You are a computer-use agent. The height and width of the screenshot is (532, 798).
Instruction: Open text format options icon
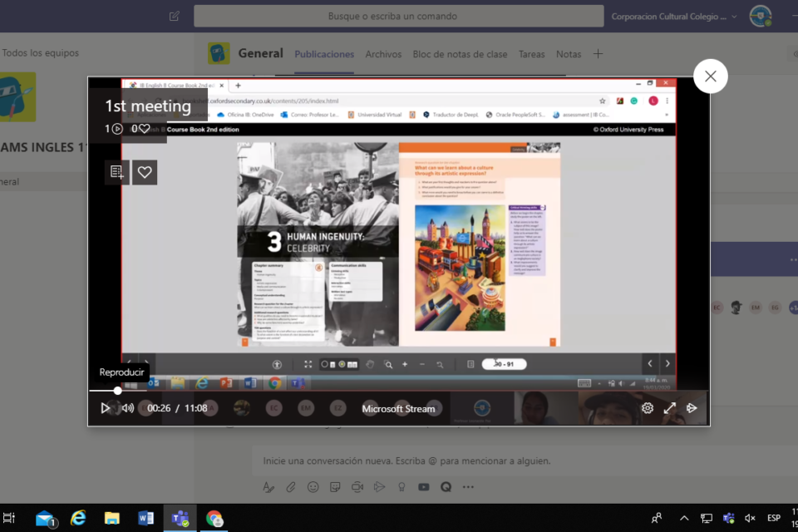click(268, 487)
